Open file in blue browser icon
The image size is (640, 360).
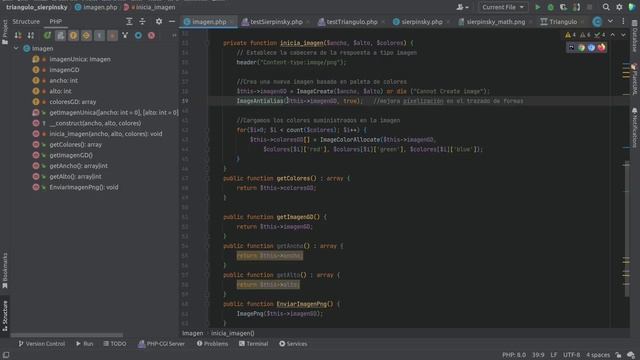point(591,48)
